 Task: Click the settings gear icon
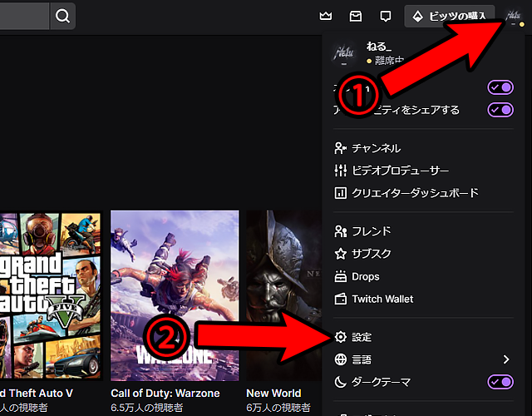[x=341, y=337]
